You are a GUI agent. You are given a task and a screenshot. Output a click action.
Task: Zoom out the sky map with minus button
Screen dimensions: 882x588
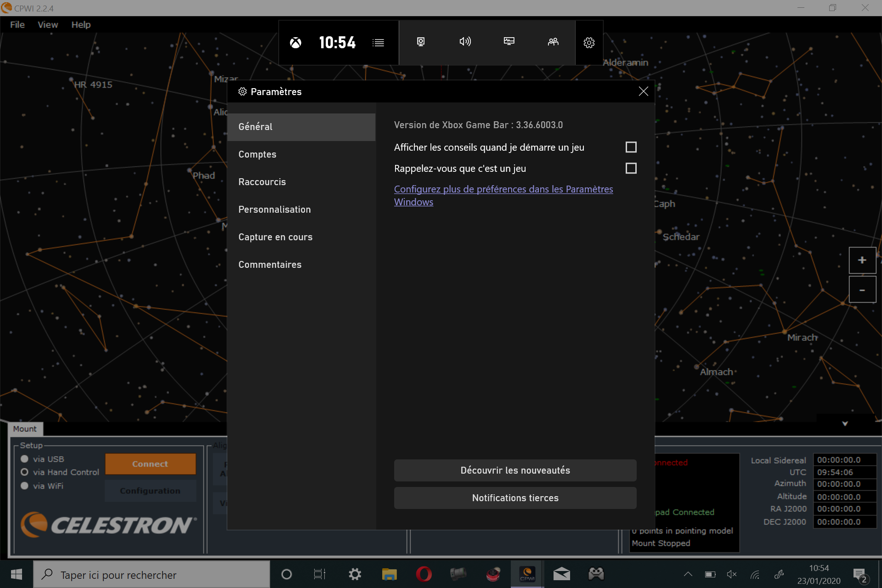pyautogui.click(x=862, y=290)
